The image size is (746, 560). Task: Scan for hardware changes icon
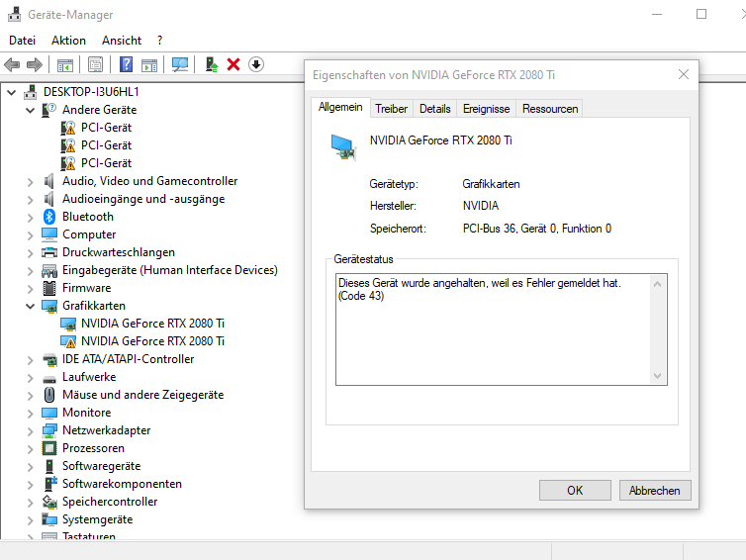coord(180,64)
